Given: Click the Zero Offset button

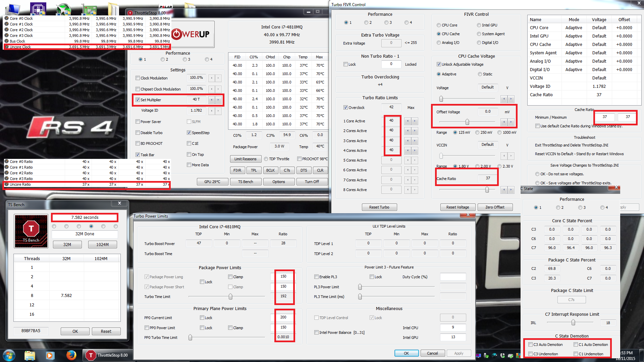Looking at the screenshot, I should (x=495, y=207).
